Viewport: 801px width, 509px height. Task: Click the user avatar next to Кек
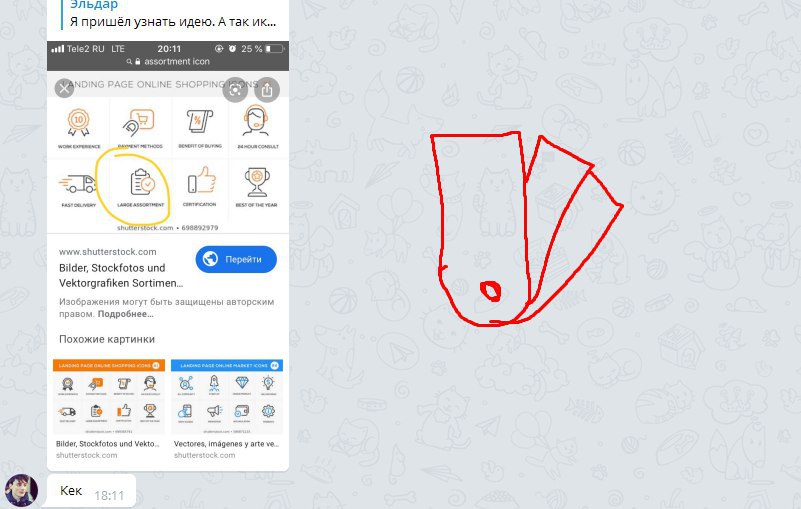click(21, 490)
